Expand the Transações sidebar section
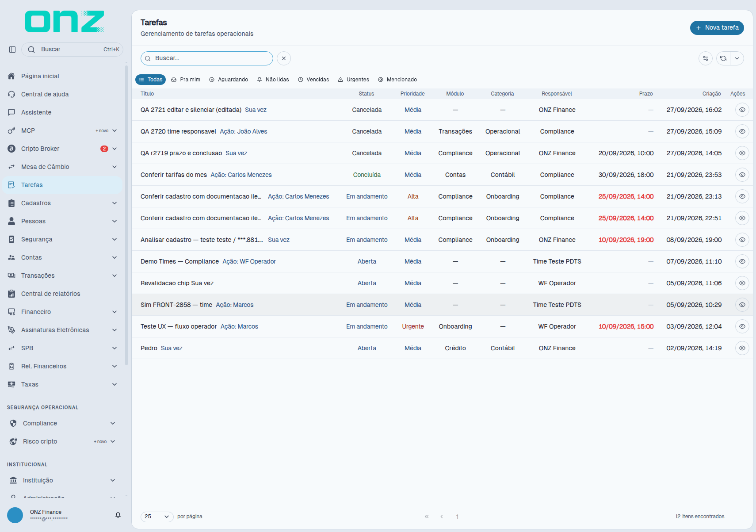The height and width of the screenshot is (532, 756). tap(115, 276)
